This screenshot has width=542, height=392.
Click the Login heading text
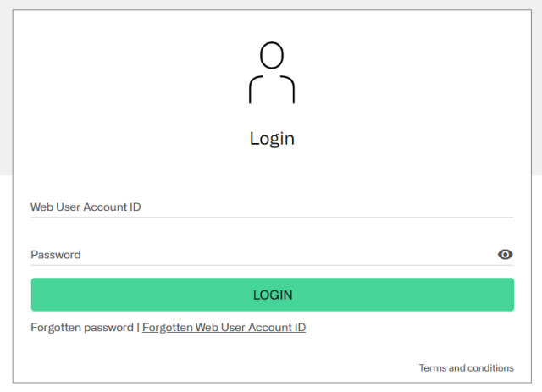tap(272, 138)
